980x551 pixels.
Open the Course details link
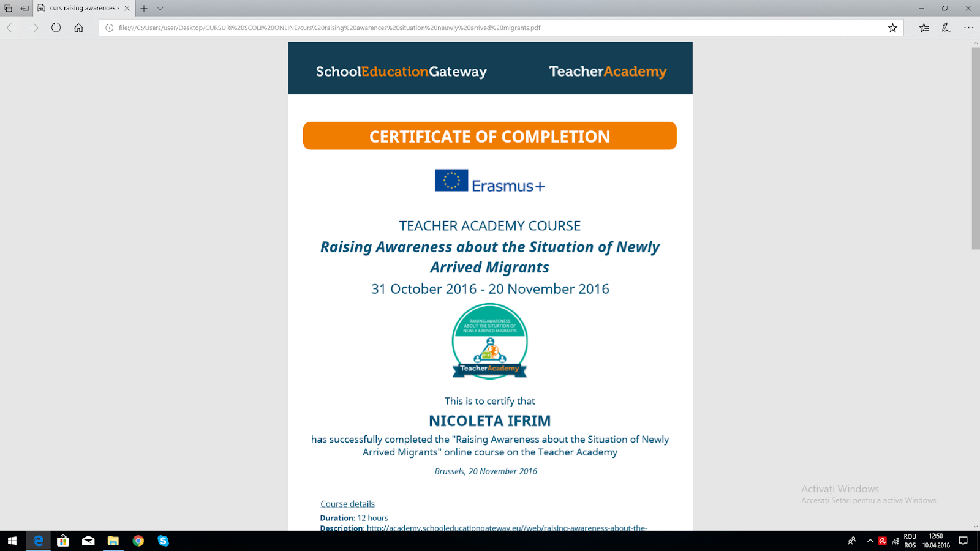[x=347, y=504]
